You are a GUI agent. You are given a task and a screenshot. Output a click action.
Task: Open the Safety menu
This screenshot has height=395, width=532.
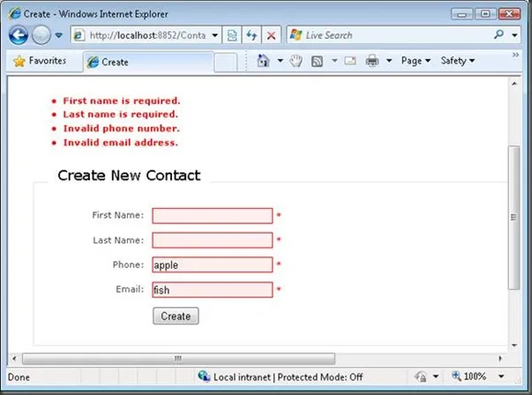click(x=457, y=61)
